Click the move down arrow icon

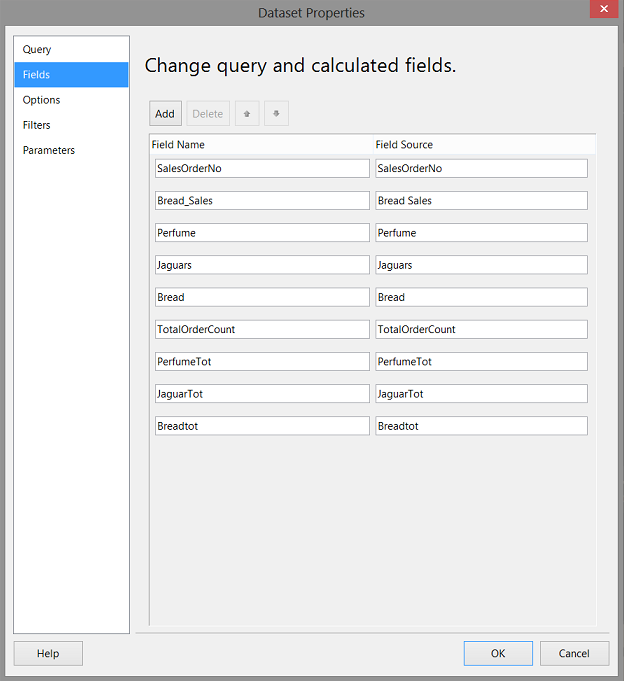pos(276,114)
